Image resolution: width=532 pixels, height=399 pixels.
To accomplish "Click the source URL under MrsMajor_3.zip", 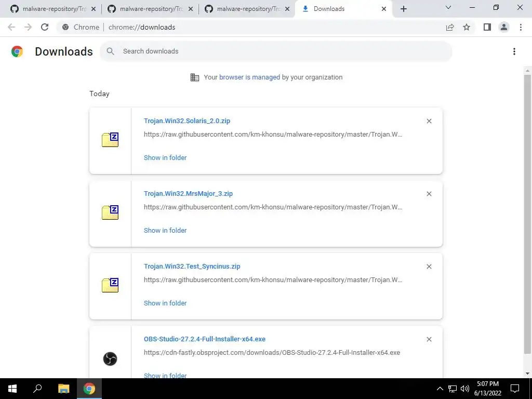I will pos(273,207).
